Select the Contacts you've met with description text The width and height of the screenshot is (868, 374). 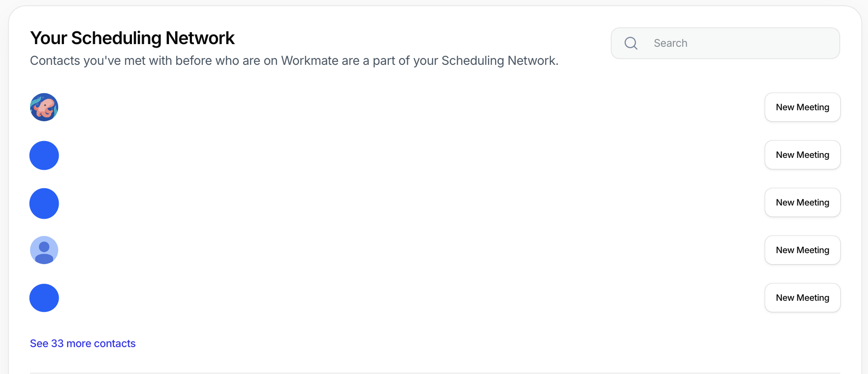point(294,60)
